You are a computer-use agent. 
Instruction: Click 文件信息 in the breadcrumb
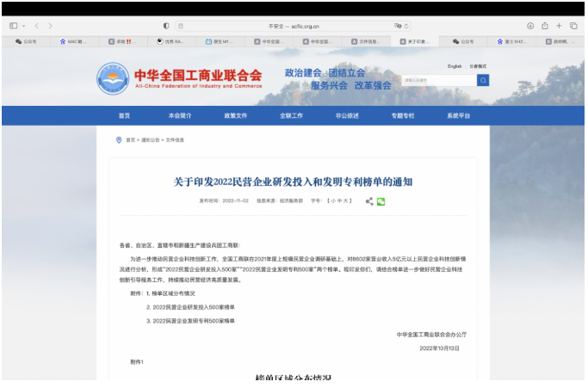click(175, 140)
